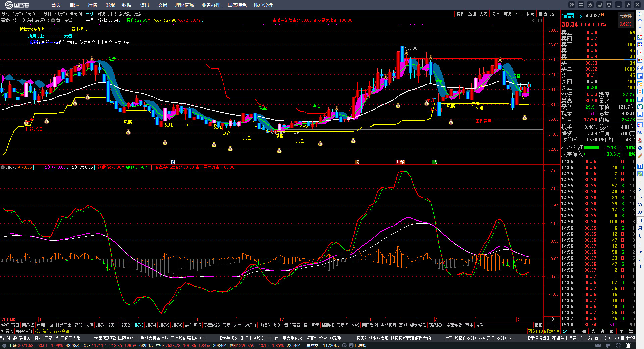Click the screen display monitor icon

point(600,5)
